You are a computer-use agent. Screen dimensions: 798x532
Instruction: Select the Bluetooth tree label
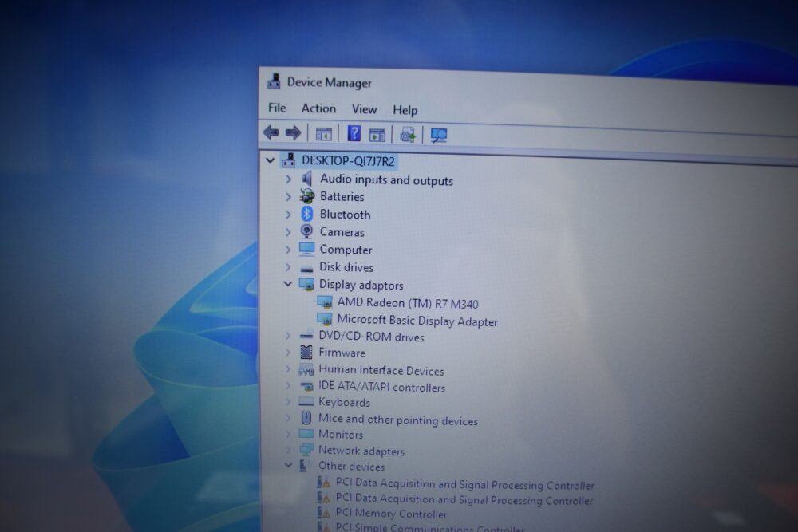pos(345,214)
